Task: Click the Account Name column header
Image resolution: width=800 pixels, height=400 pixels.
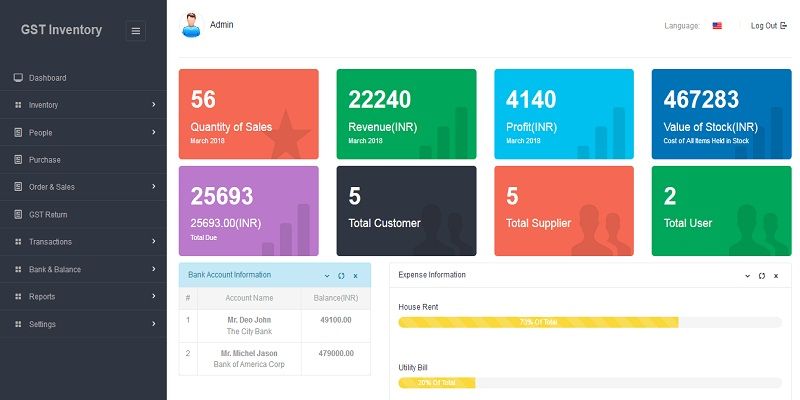Action: click(x=249, y=298)
